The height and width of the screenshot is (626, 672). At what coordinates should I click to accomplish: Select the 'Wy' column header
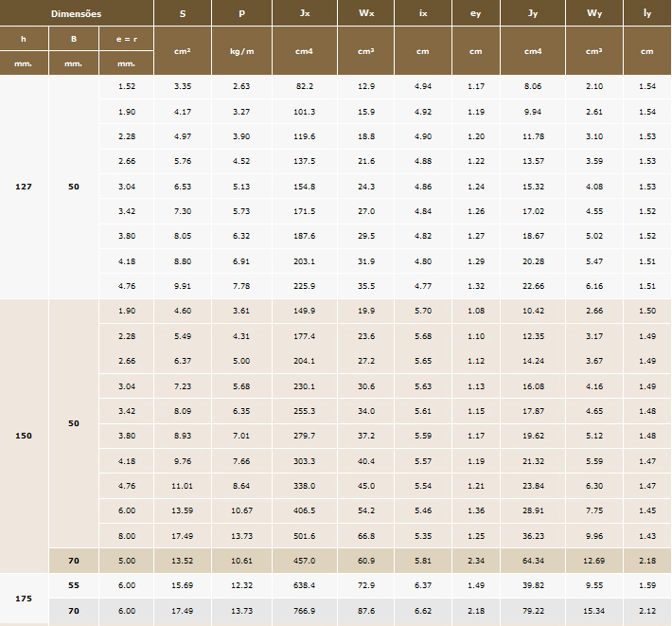click(x=594, y=13)
